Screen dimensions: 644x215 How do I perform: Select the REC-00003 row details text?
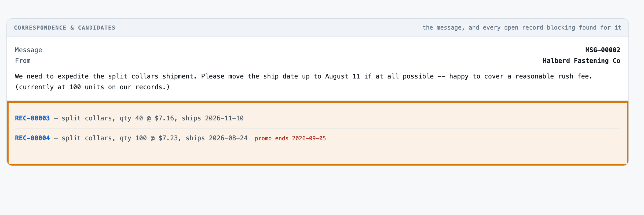(149, 118)
